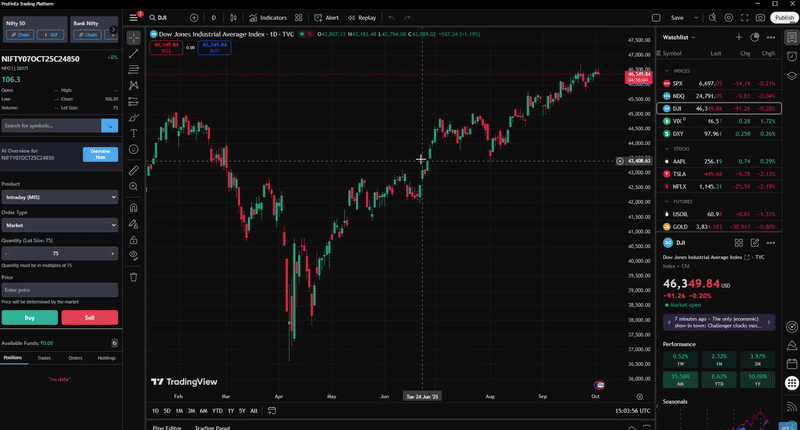Toggle stay in drawing mode

coord(134,223)
